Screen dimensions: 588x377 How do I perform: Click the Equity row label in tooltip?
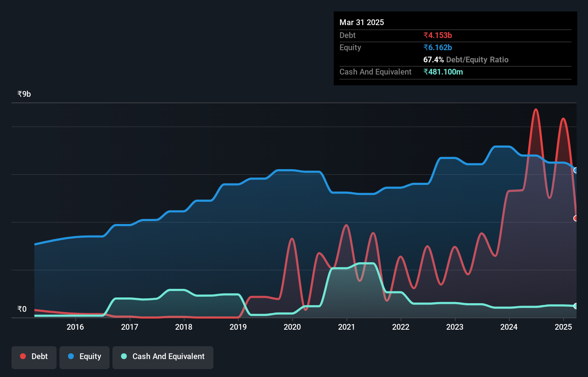350,48
